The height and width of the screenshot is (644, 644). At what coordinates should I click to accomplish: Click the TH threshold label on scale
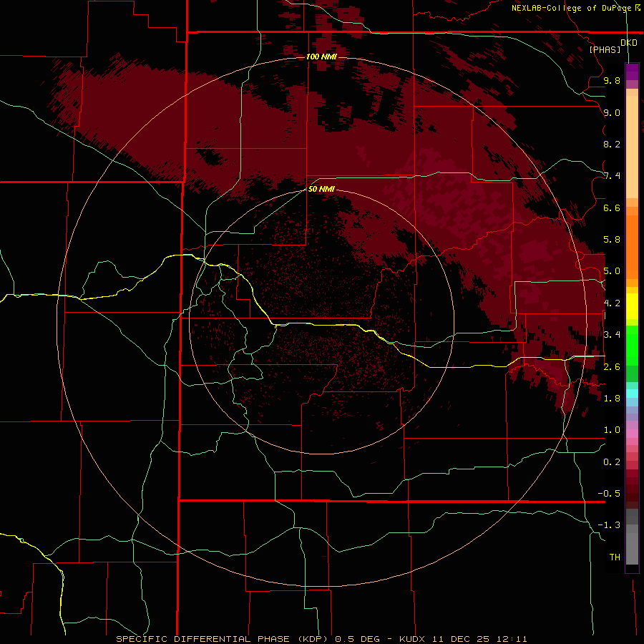[615, 557]
